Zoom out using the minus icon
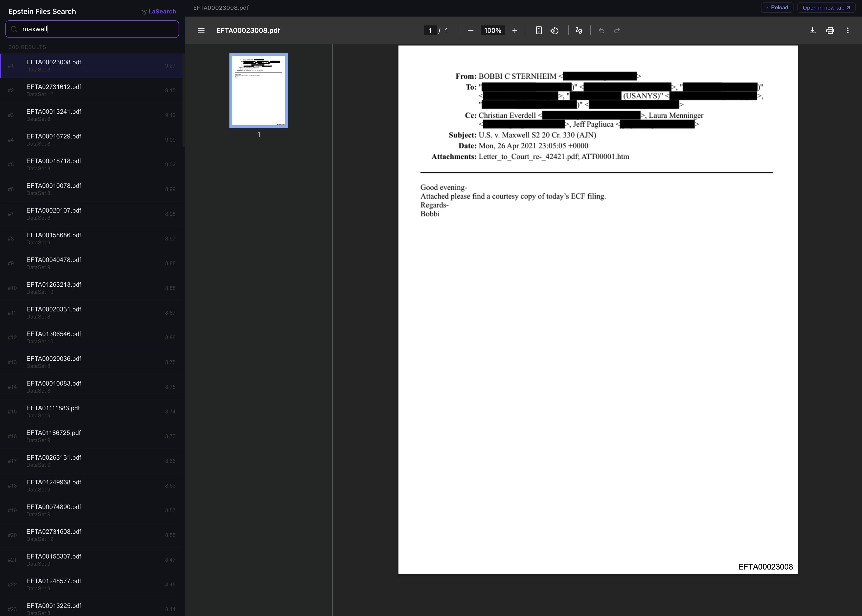The width and height of the screenshot is (862, 616). click(x=471, y=30)
